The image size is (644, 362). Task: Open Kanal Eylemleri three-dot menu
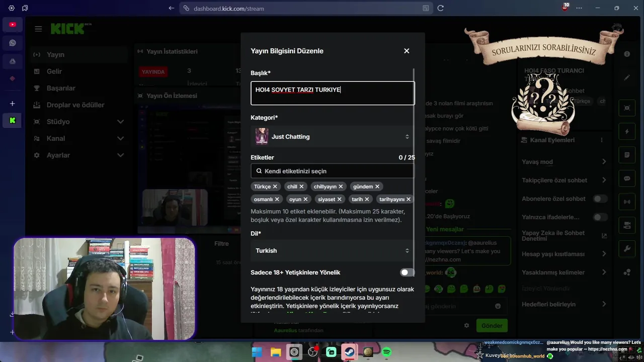click(x=602, y=140)
